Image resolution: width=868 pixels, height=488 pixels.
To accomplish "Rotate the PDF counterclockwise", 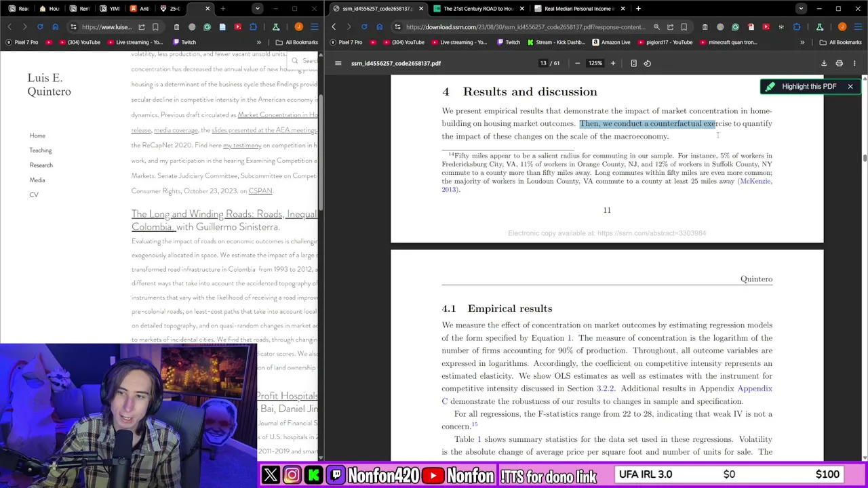I will pyautogui.click(x=648, y=63).
